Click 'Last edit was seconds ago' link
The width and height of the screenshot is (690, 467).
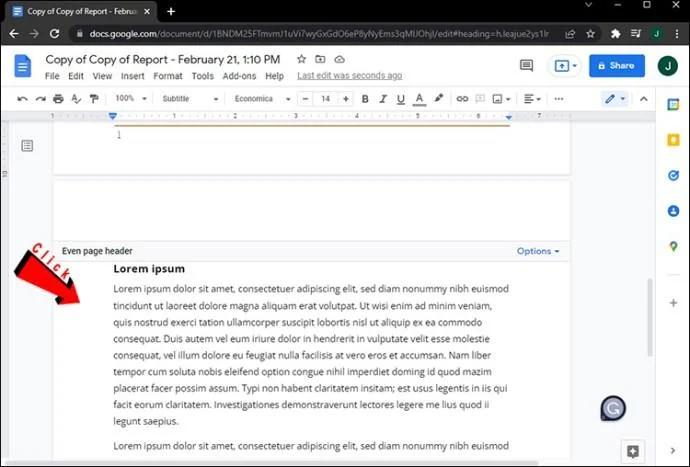pyautogui.click(x=349, y=76)
